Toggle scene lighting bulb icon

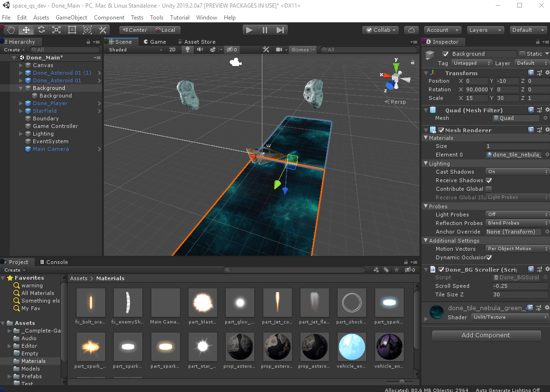pyautogui.click(x=188, y=50)
